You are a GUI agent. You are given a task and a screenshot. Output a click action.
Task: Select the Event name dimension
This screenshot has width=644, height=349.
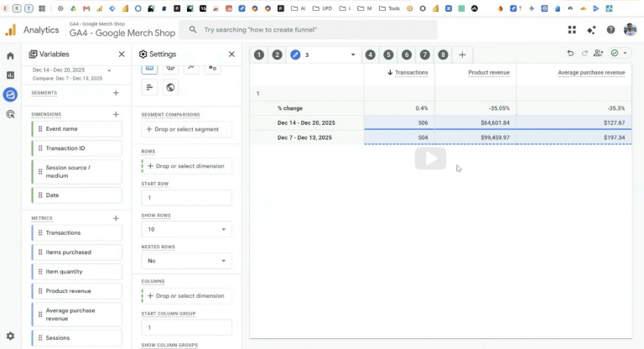pyautogui.click(x=77, y=129)
